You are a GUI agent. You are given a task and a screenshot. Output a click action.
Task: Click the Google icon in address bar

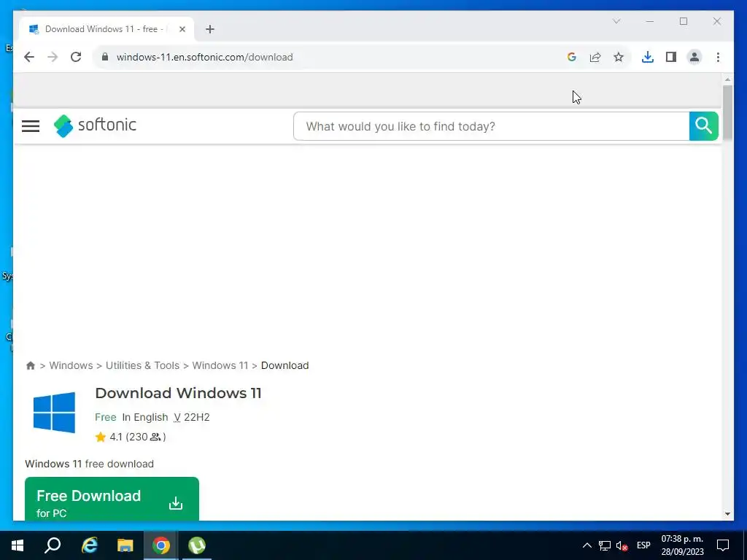click(x=572, y=57)
